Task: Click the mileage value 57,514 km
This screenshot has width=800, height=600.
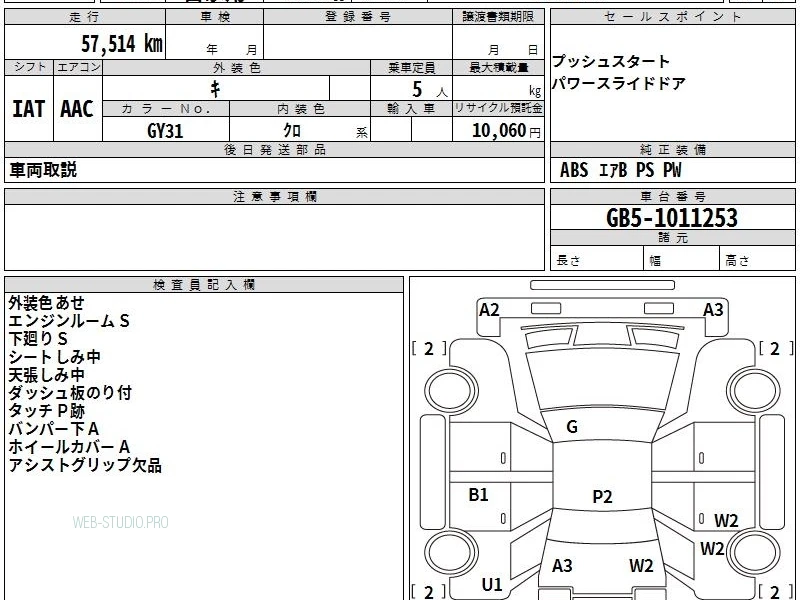Action: pos(122,43)
